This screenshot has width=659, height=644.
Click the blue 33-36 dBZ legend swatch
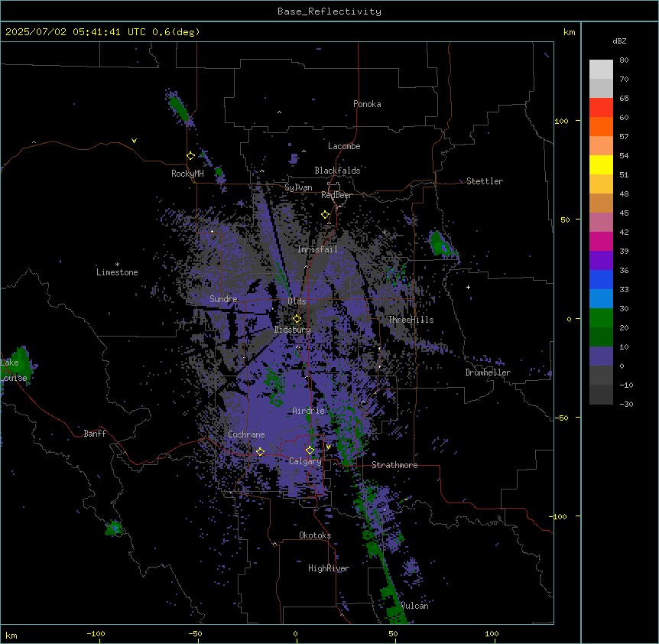(x=601, y=279)
